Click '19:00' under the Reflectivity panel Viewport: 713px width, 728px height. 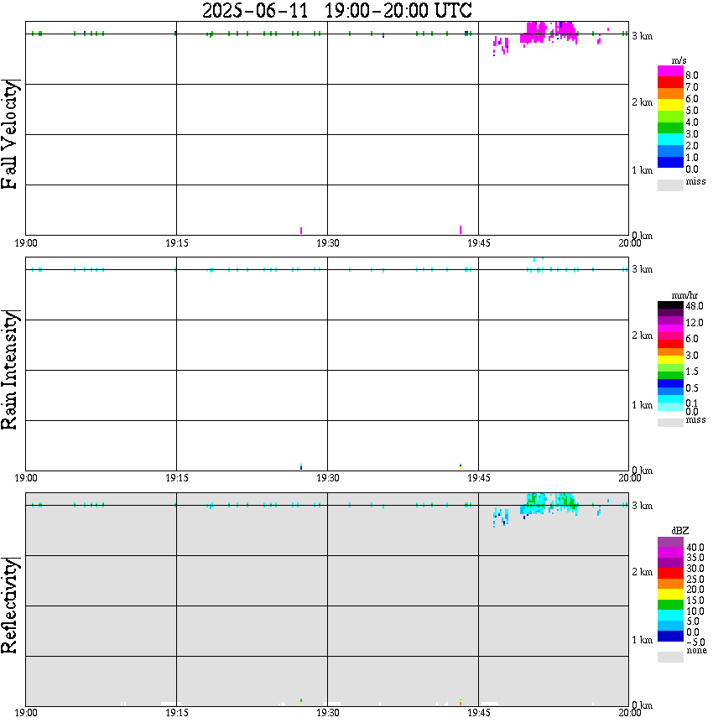pyautogui.click(x=26, y=713)
